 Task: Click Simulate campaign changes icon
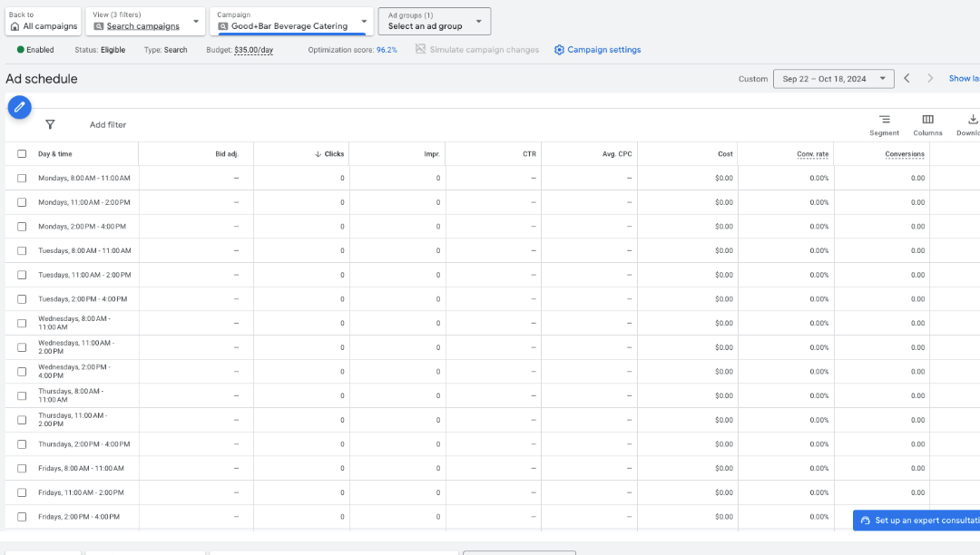[420, 50]
